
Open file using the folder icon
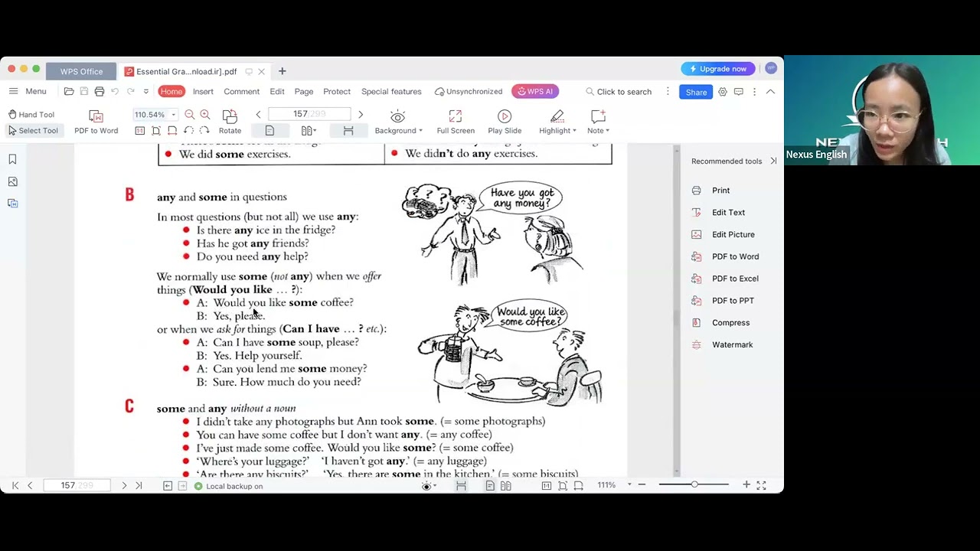(69, 92)
